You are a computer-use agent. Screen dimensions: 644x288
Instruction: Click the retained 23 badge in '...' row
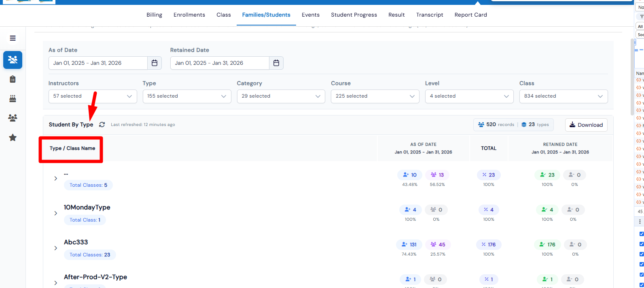click(547, 175)
